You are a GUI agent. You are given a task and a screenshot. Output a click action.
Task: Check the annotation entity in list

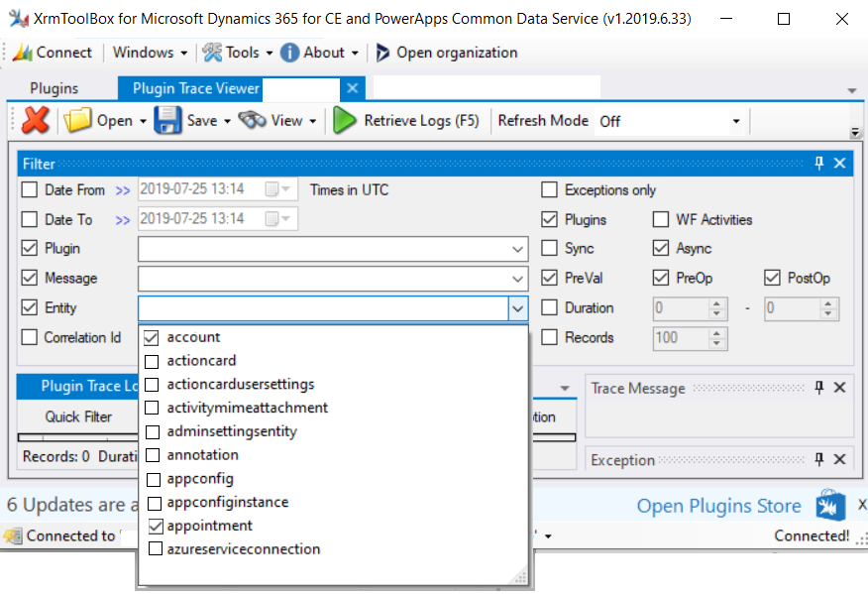[x=153, y=455]
